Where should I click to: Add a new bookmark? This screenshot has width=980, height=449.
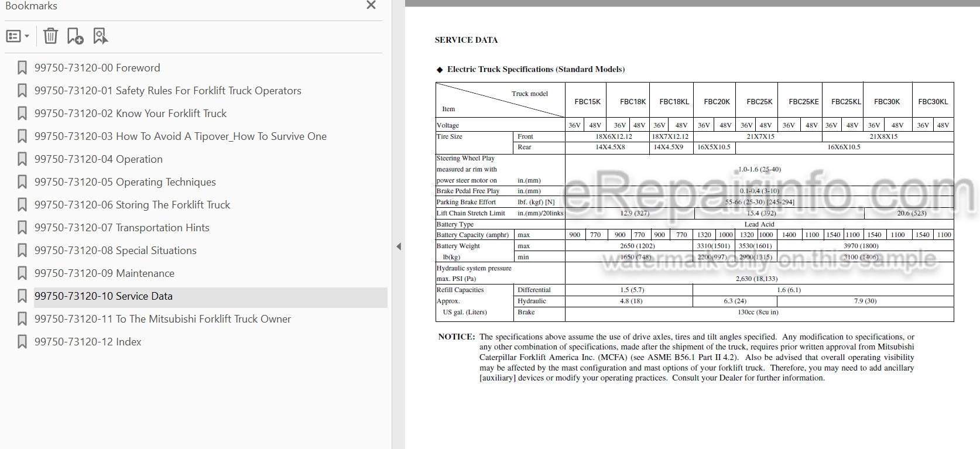tap(75, 36)
